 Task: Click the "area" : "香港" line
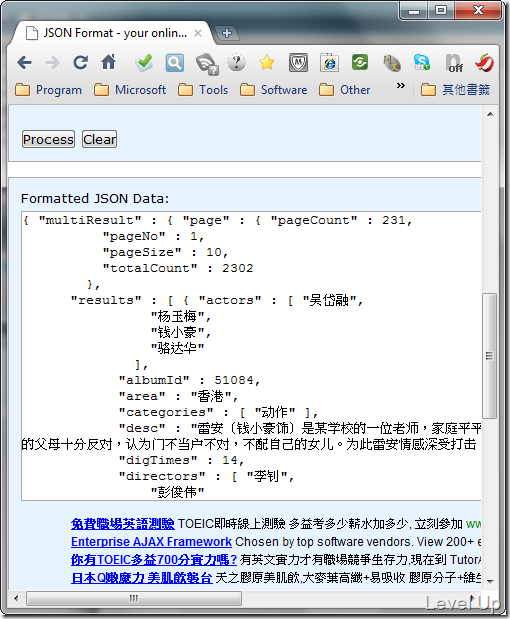click(178, 396)
